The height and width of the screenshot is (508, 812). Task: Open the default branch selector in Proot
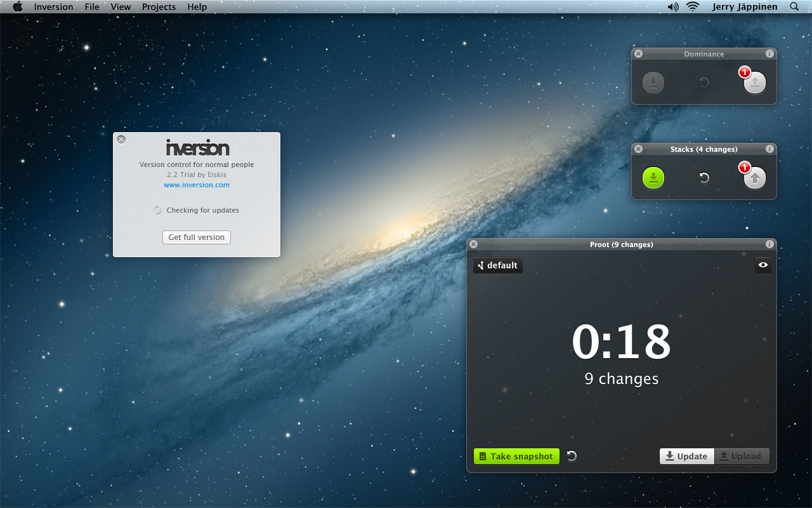pyautogui.click(x=498, y=265)
